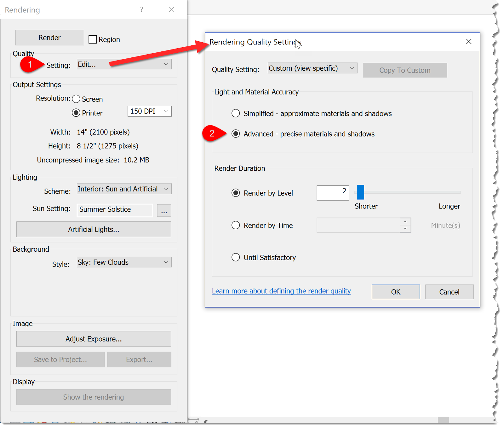Screen dimensions: 504x427
Task: Decrease render time with down stepper
Action: click(x=405, y=229)
